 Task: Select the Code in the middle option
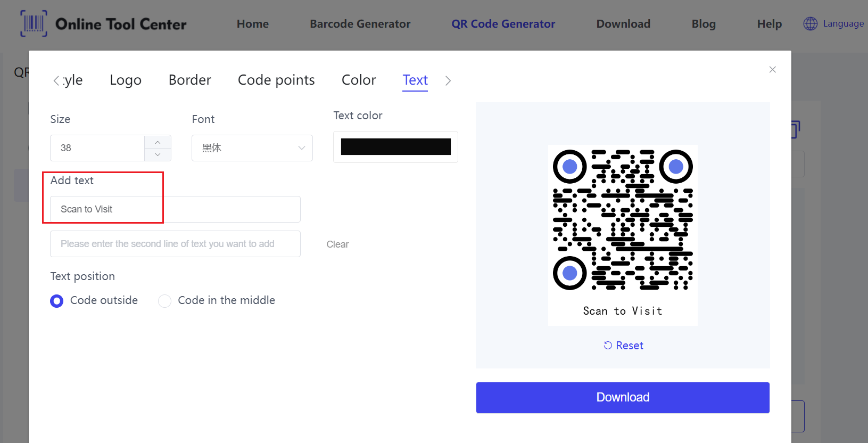[x=165, y=301]
